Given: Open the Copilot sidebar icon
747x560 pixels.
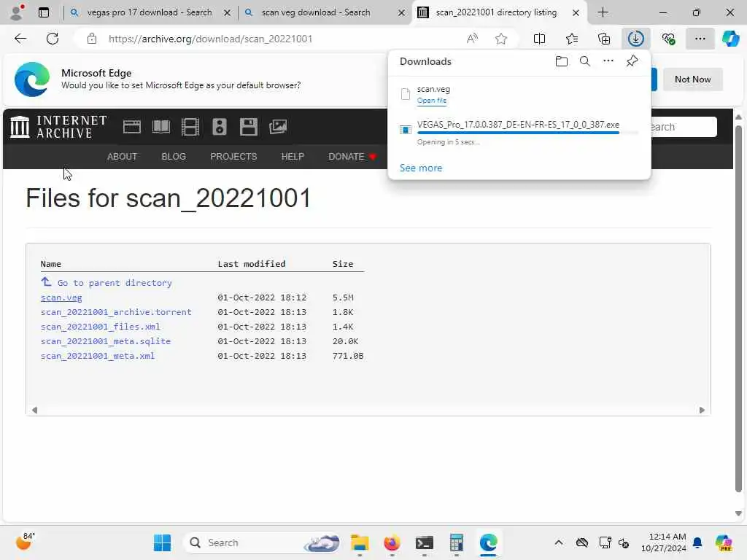Looking at the screenshot, I should [730, 39].
